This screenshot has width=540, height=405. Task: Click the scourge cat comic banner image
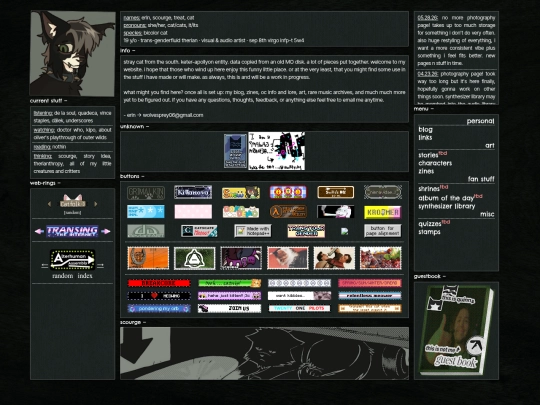(x=264, y=353)
